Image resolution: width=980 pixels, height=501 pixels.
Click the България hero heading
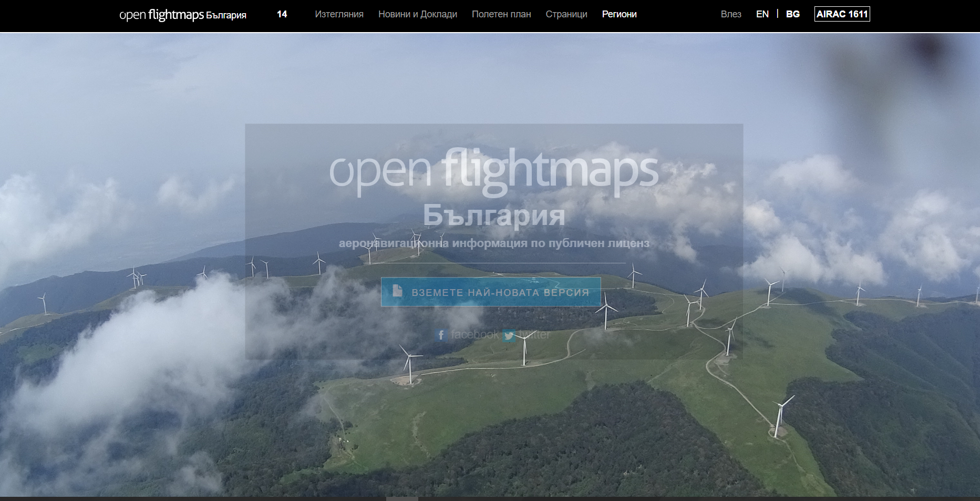pos(493,216)
